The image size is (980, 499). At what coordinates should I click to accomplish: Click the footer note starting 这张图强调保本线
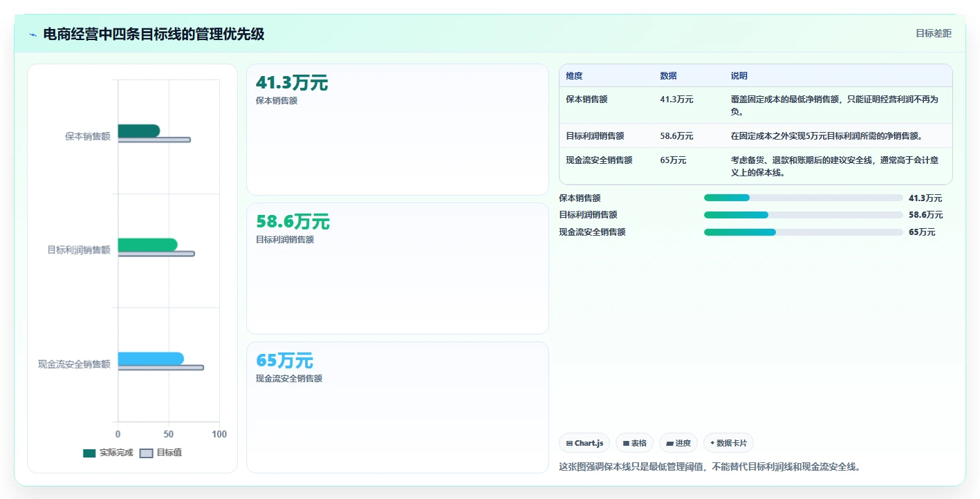coord(710,467)
